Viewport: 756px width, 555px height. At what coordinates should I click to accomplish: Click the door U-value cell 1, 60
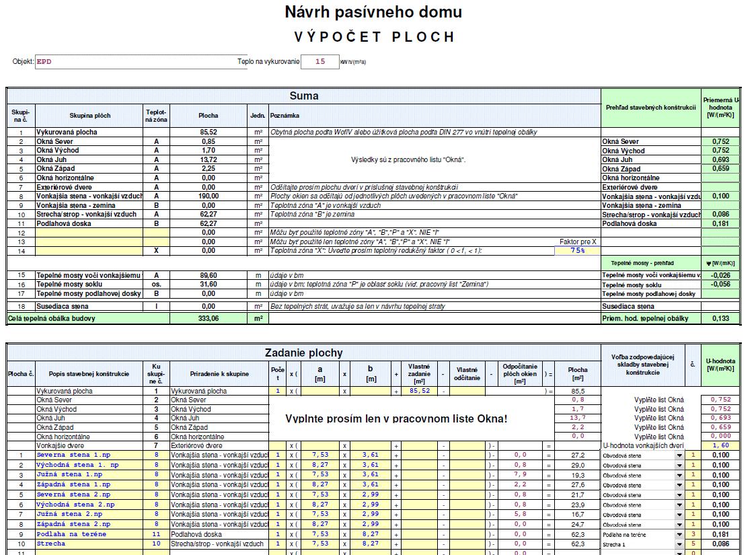[720, 445]
